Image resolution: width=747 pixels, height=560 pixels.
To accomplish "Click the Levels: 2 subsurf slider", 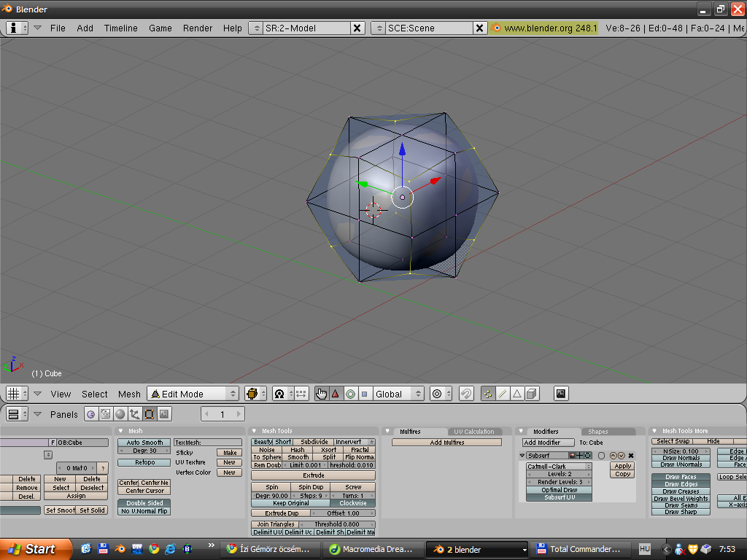I will [x=559, y=474].
